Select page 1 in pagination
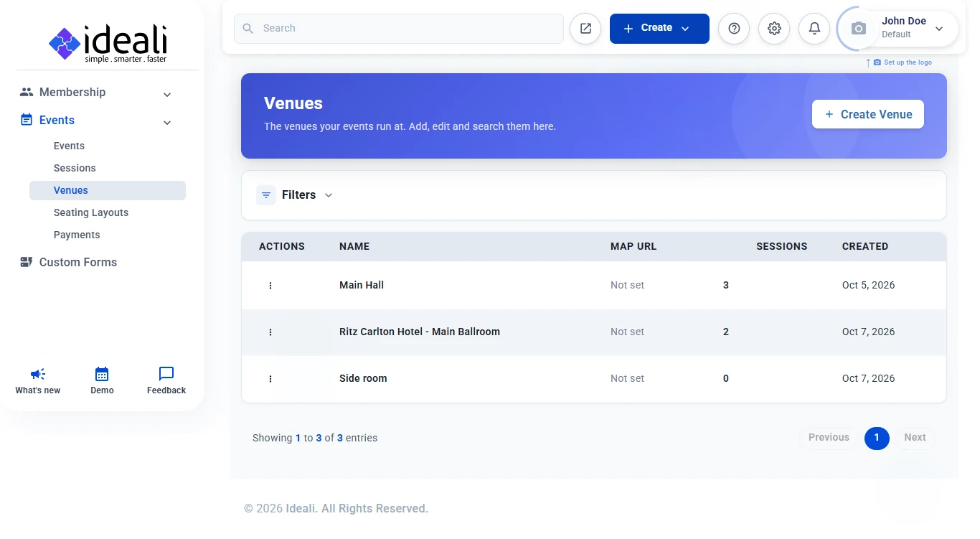This screenshot has width=980, height=539. [x=877, y=438]
